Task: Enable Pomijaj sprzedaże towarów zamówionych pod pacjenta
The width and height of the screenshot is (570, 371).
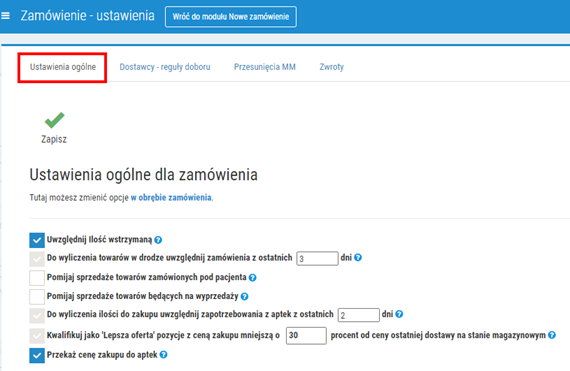Action: coord(37,278)
